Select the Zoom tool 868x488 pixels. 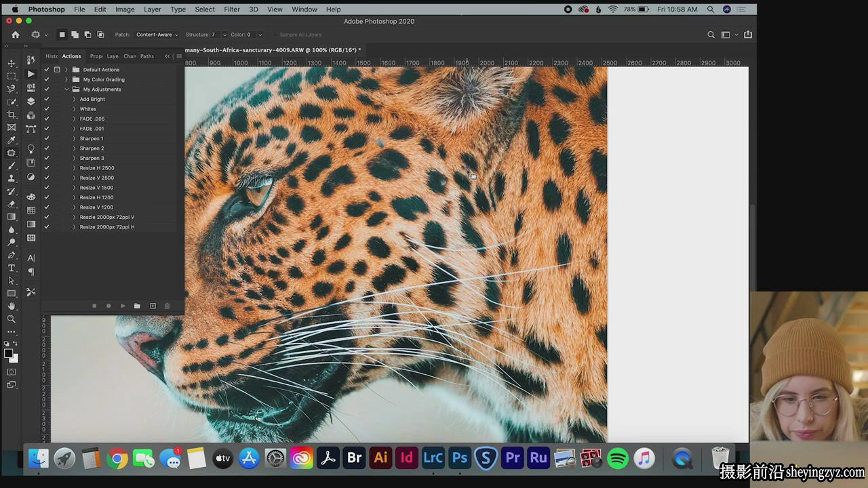pos(12,319)
